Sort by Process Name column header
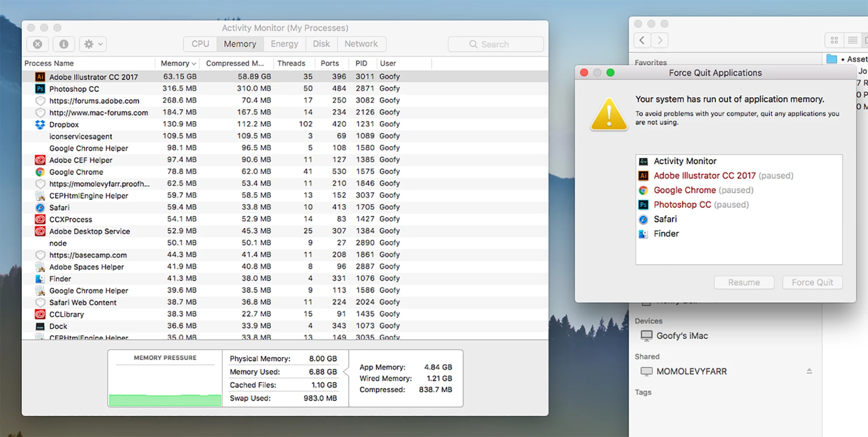The image size is (868, 437). coord(89,63)
